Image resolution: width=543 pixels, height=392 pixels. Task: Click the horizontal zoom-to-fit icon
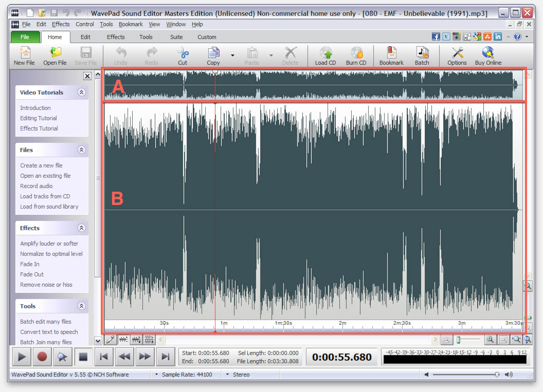[516, 340]
